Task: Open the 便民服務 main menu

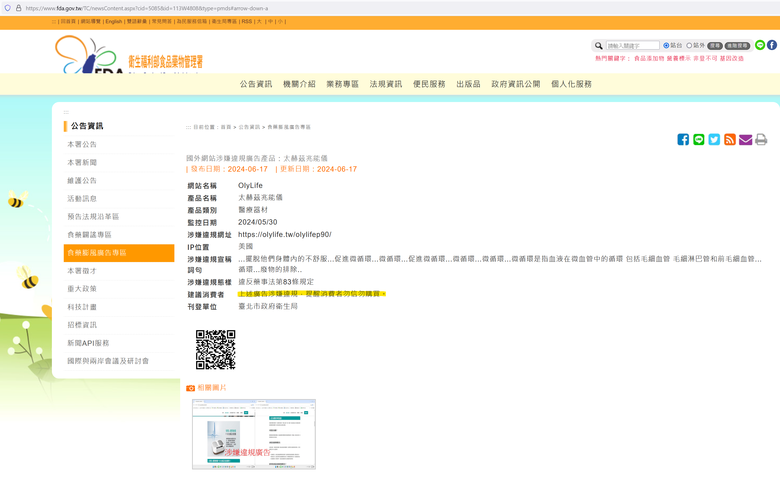Action: coord(429,84)
